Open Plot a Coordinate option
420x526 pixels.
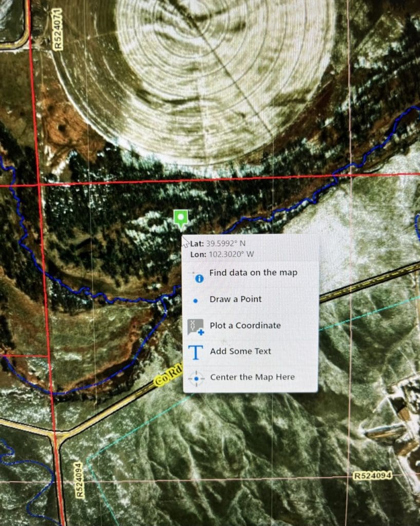245,325
